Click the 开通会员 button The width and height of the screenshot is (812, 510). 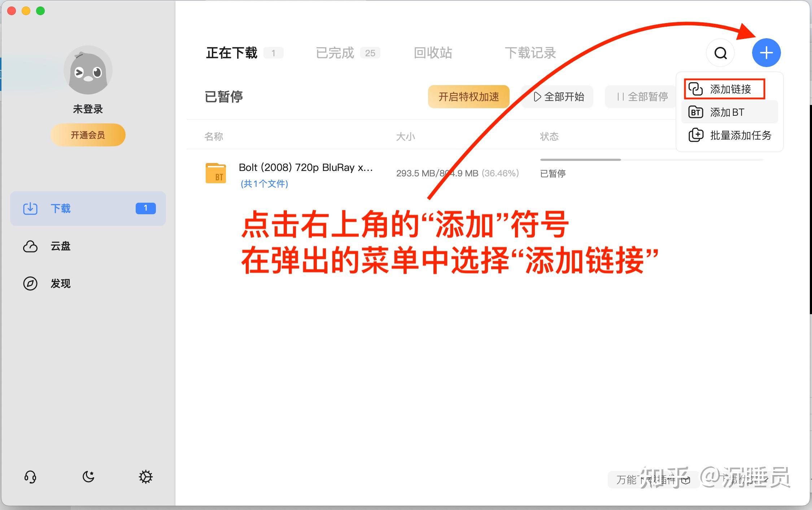(88, 135)
